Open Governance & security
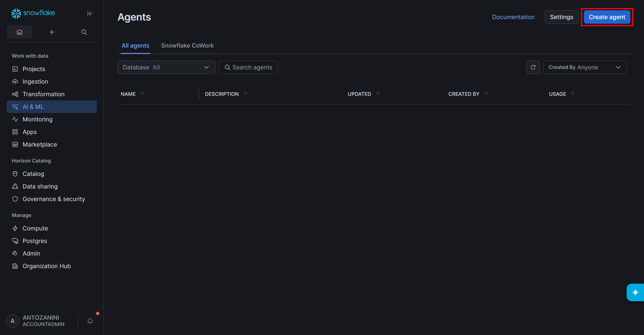This screenshot has width=644, height=335. tap(52, 199)
